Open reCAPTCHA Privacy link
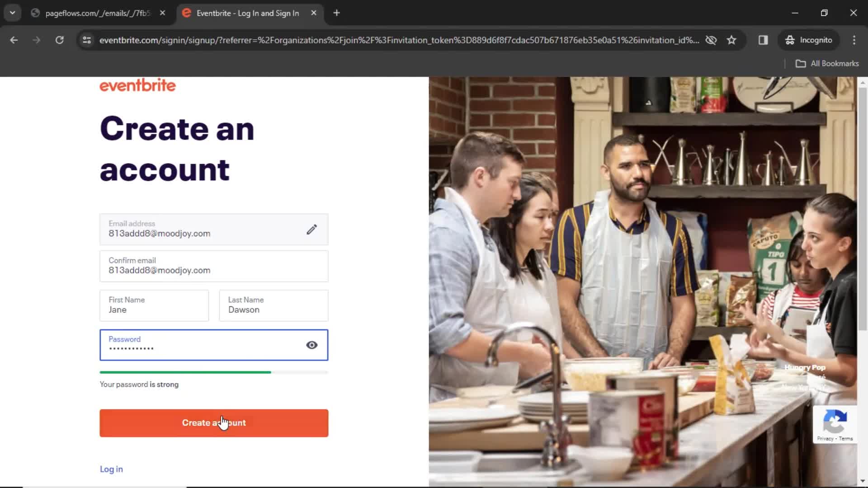The width and height of the screenshot is (868, 488). [825, 439]
